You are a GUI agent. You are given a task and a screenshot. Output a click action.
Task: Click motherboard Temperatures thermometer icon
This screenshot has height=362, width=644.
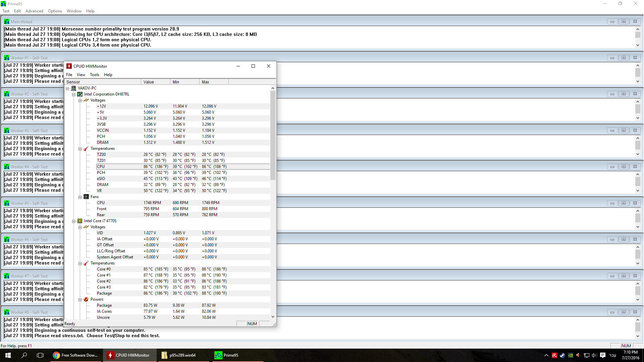pos(86,148)
